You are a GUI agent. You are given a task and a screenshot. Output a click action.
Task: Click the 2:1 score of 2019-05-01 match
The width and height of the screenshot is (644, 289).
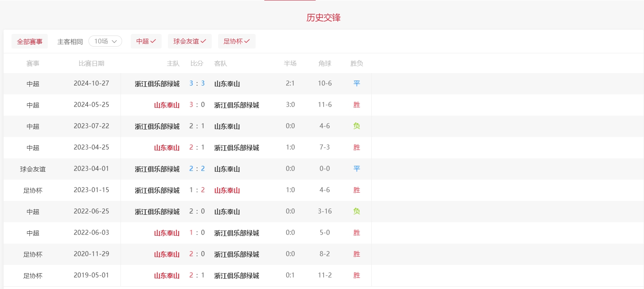[x=197, y=275]
